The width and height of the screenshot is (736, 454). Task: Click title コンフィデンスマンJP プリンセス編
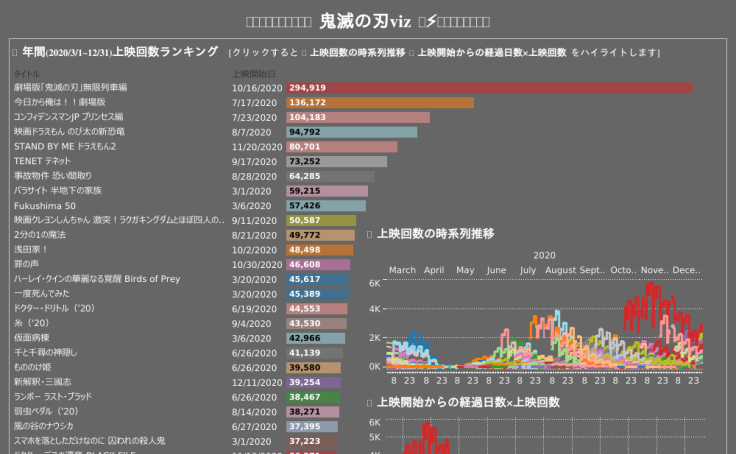click(69, 117)
